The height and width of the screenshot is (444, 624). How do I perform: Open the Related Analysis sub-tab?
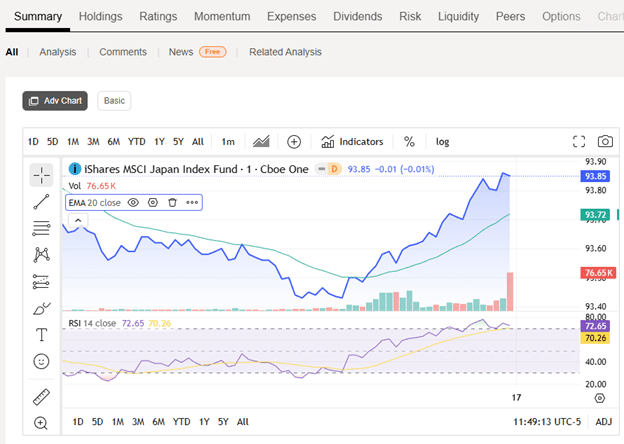[x=285, y=52]
